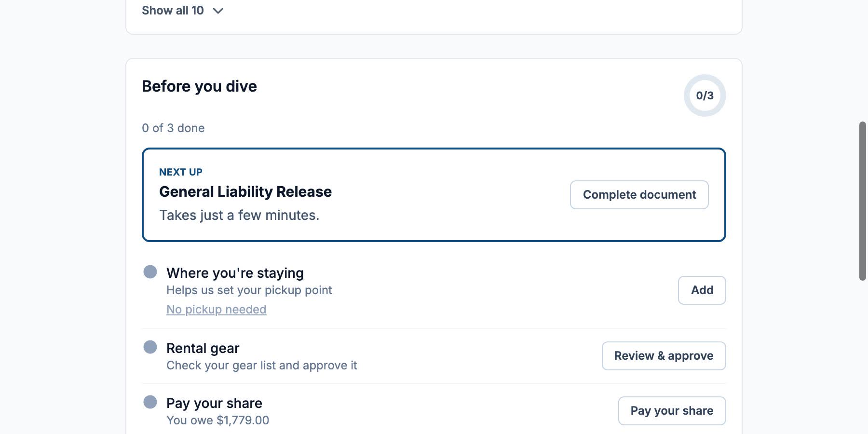This screenshot has height=434, width=868.
Task: Click the Complete document button
Action: pyautogui.click(x=639, y=195)
